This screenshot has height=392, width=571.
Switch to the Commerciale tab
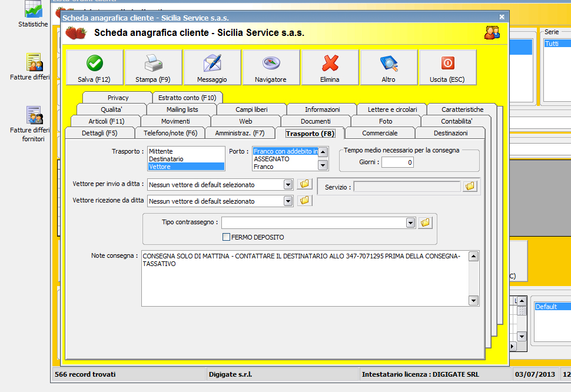tap(380, 133)
